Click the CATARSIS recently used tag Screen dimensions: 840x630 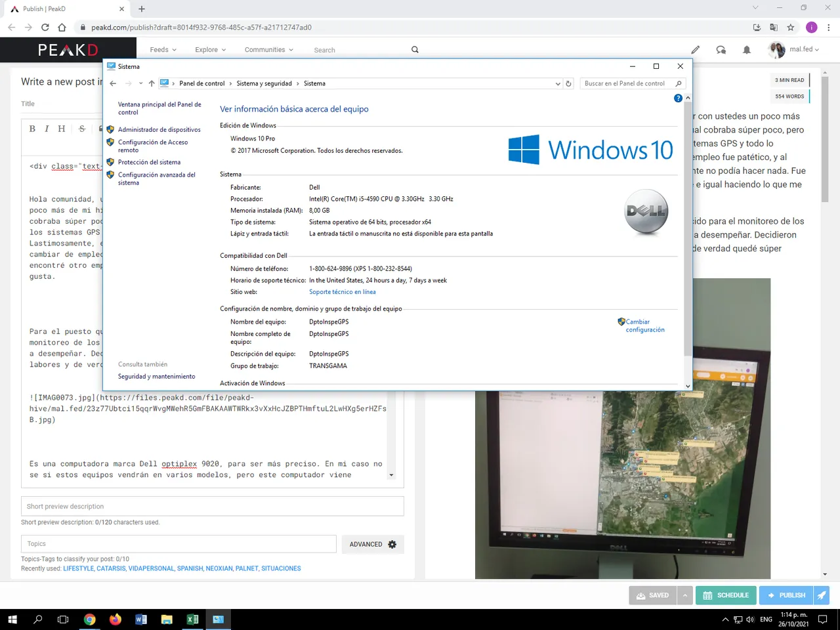point(111,568)
